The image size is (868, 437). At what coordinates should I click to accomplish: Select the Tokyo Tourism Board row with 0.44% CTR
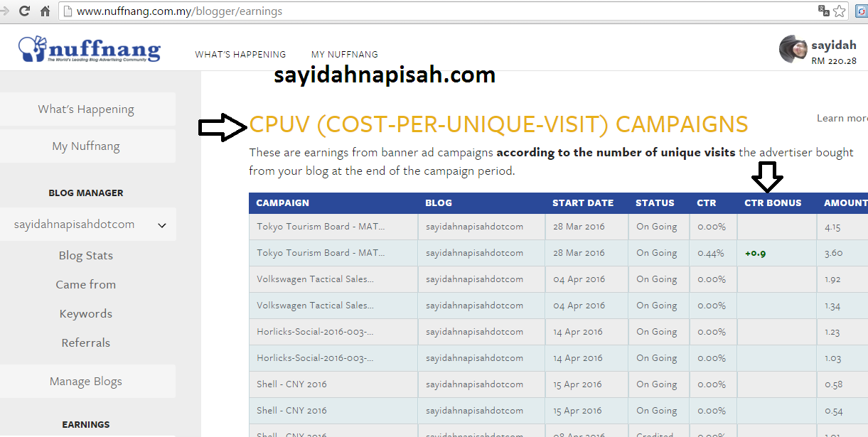coord(558,253)
